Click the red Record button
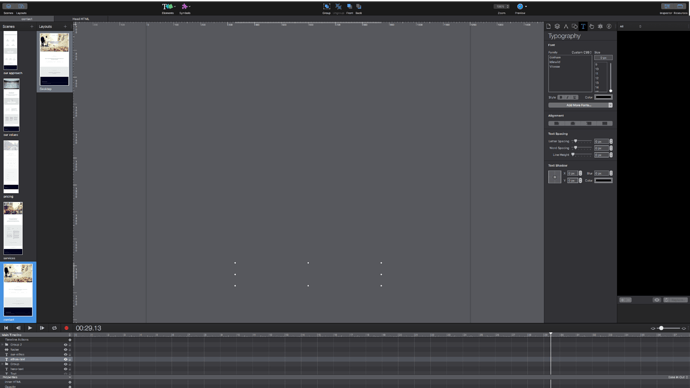 pos(66,328)
